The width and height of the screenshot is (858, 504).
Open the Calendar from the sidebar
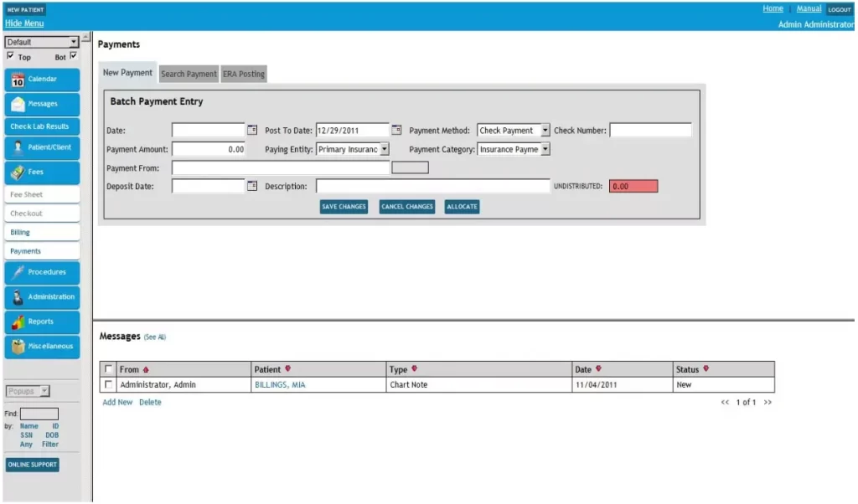42,79
